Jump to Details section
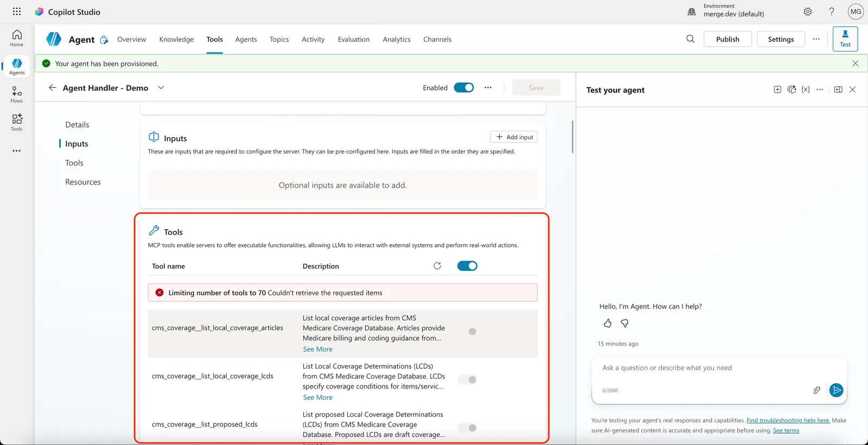The height and width of the screenshot is (445, 868). (77, 125)
